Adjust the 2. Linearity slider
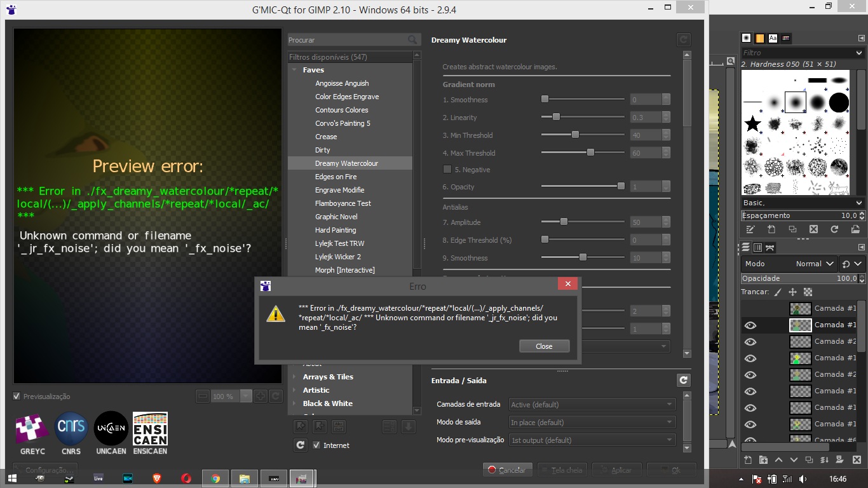 583,117
